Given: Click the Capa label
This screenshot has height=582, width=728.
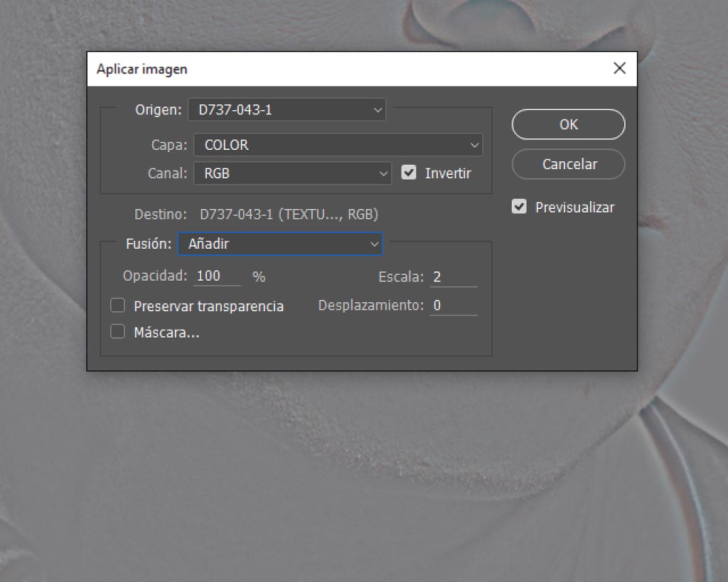Looking at the screenshot, I should [x=169, y=145].
